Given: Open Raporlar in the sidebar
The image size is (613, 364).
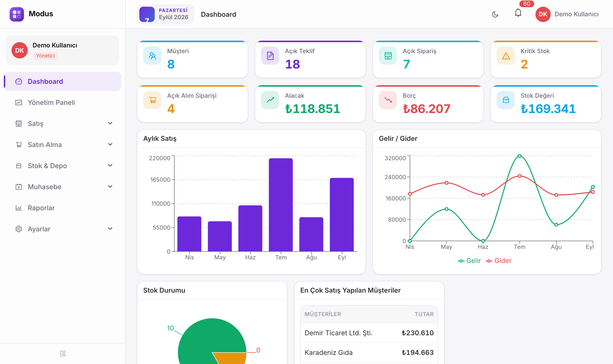Looking at the screenshot, I should tap(63, 208).
